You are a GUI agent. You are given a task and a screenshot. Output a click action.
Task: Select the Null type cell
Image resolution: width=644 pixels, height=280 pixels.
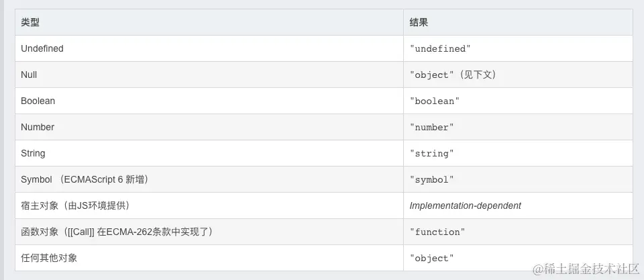[29, 75]
